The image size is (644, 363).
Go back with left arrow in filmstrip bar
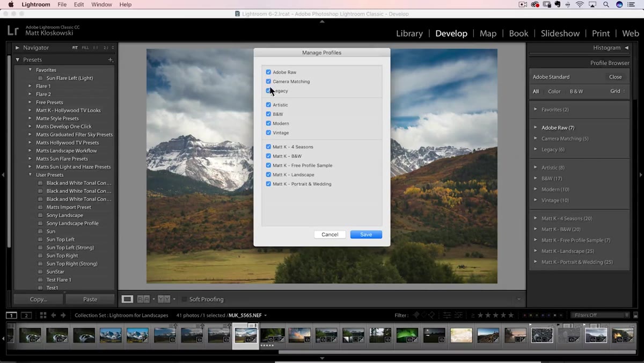pyautogui.click(x=53, y=315)
